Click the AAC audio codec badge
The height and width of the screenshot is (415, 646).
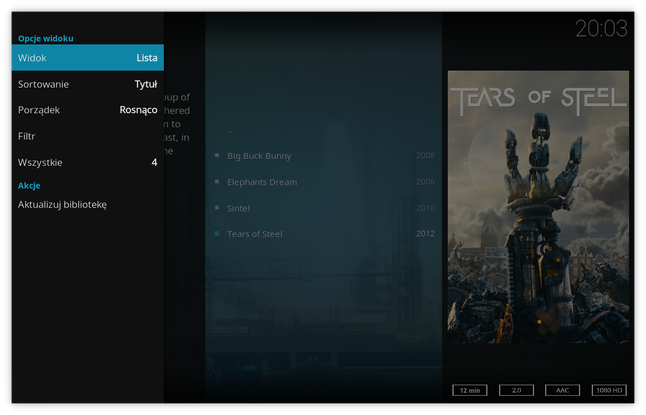tap(562, 390)
